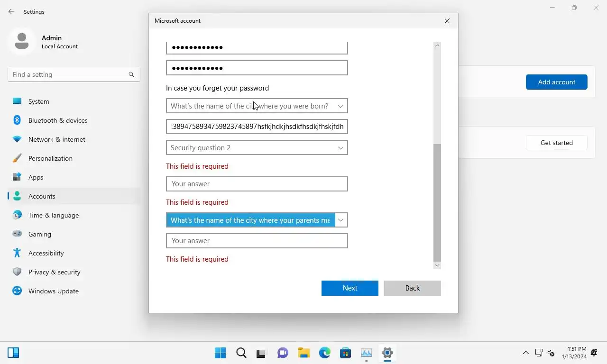Screen dimensions: 607x364
Task: Click the Admin profile avatar
Action: point(21,42)
